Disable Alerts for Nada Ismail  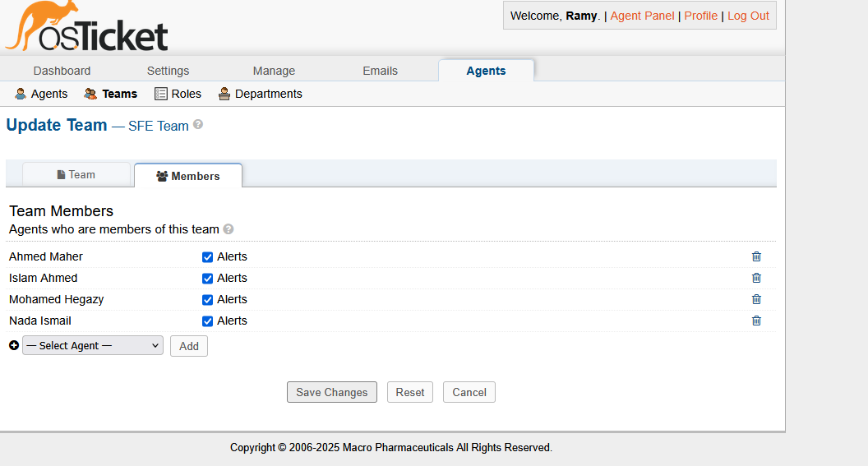coord(207,321)
